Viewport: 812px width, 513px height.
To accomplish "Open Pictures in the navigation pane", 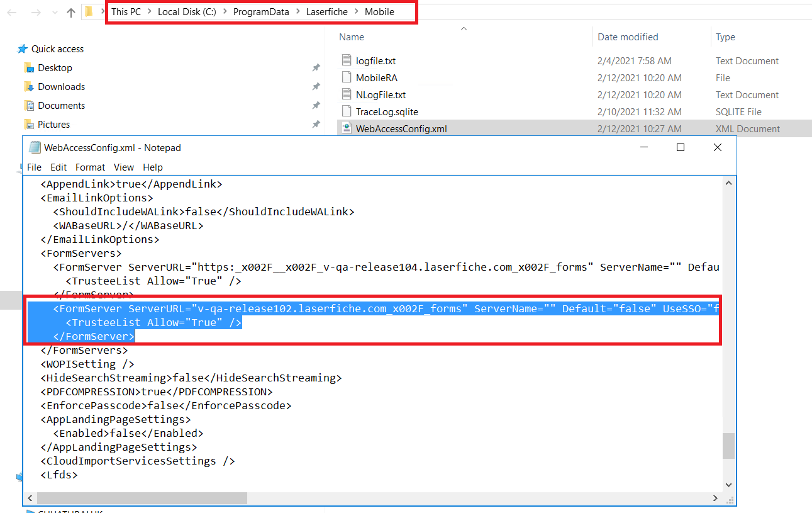I will (54, 124).
